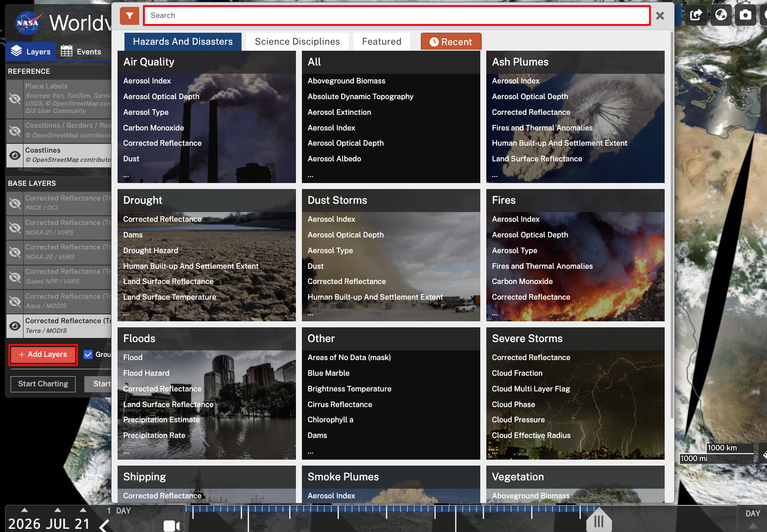
Task: Expand more items in Floods ellipsis
Action: (126, 452)
